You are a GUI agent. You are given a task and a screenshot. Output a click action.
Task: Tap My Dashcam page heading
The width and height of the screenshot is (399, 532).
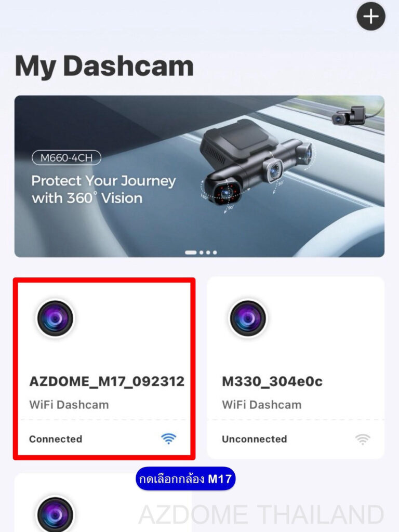(x=104, y=66)
